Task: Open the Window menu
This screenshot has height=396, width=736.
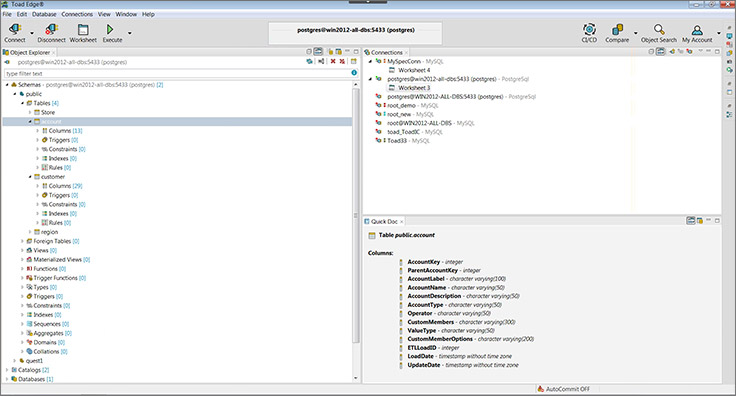Action: click(126, 14)
